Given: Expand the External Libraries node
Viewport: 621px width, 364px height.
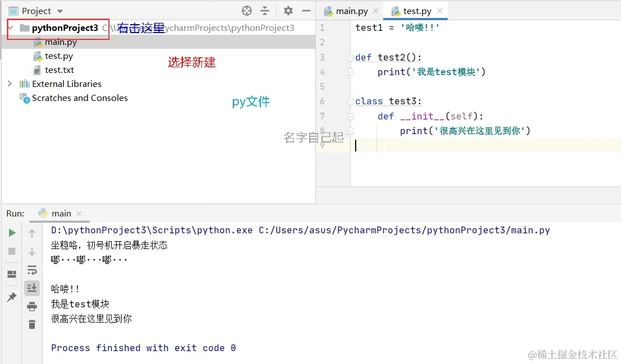Looking at the screenshot, I should point(10,84).
